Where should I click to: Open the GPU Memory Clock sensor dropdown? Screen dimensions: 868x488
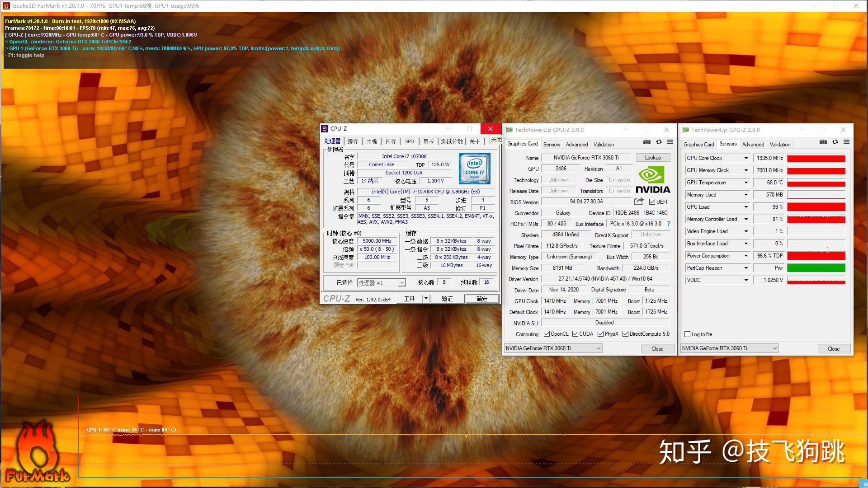(746, 170)
